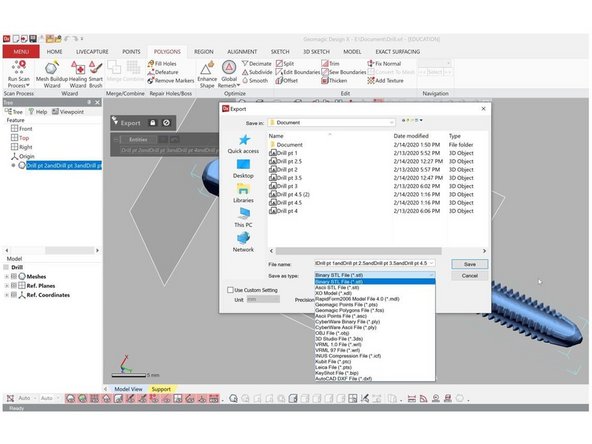Click cancel circle icon on Export panel

(166, 123)
